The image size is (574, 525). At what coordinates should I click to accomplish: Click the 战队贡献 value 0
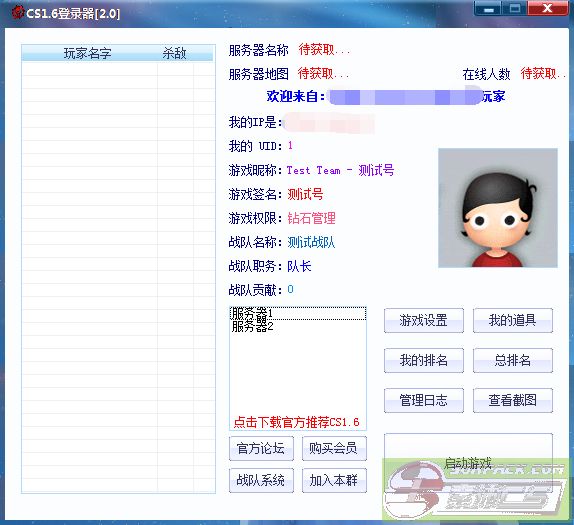[x=290, y=290]
